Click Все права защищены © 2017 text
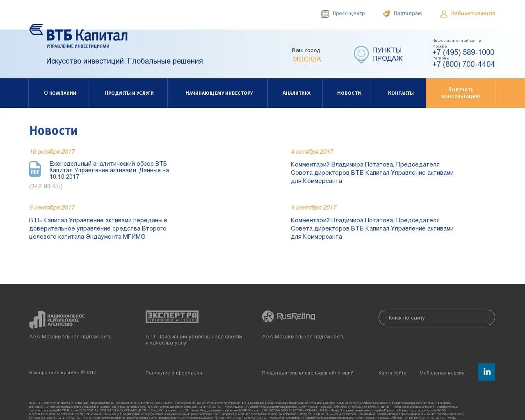The image size is (525, 420). 63,372
